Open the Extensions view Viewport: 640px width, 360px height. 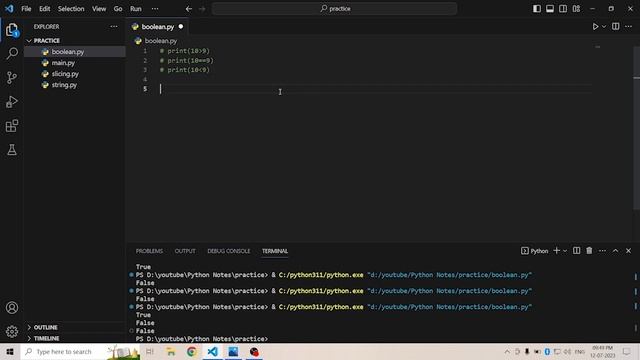click(x=12, y=126)
